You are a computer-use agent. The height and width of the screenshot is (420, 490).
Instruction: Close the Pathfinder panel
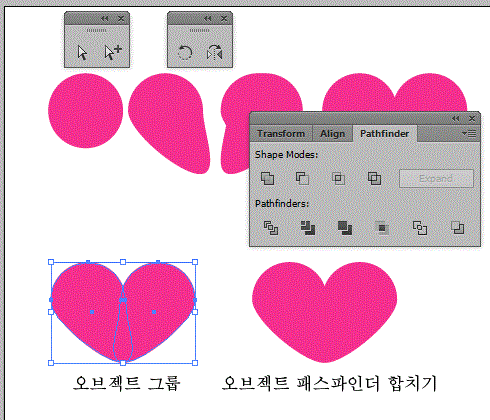(x=472, y=118)
